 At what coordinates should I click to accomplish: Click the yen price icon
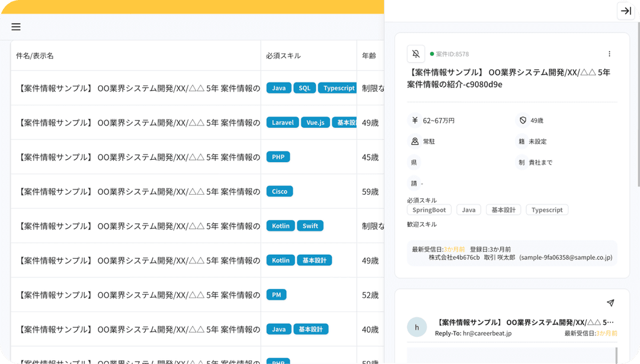(x=415, y=120)
